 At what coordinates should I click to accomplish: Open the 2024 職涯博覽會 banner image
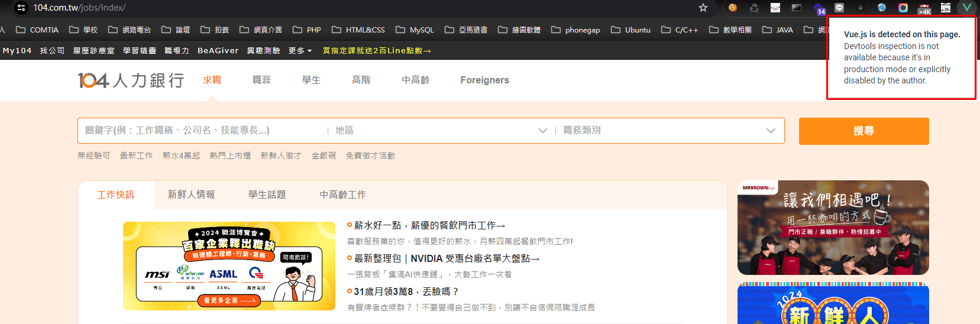click(229, 266)
